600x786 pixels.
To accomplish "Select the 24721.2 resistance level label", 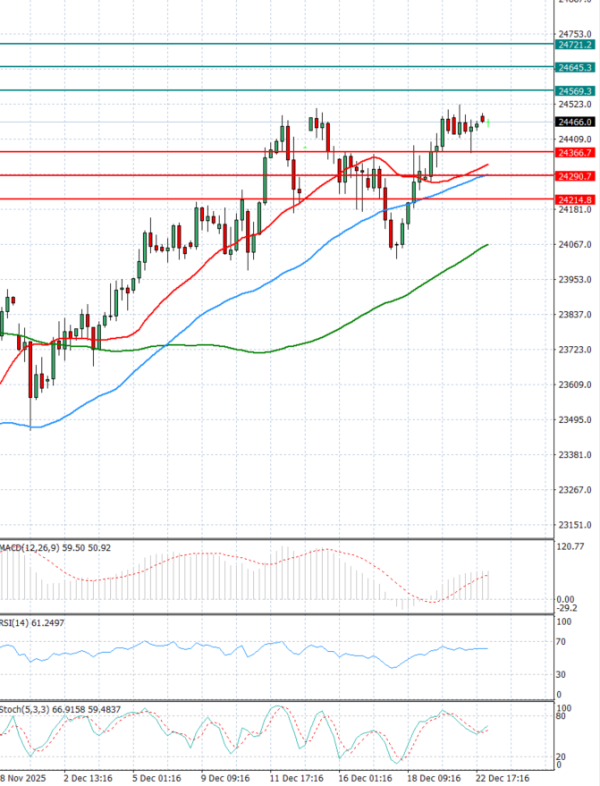I will [x=576, y=44].
